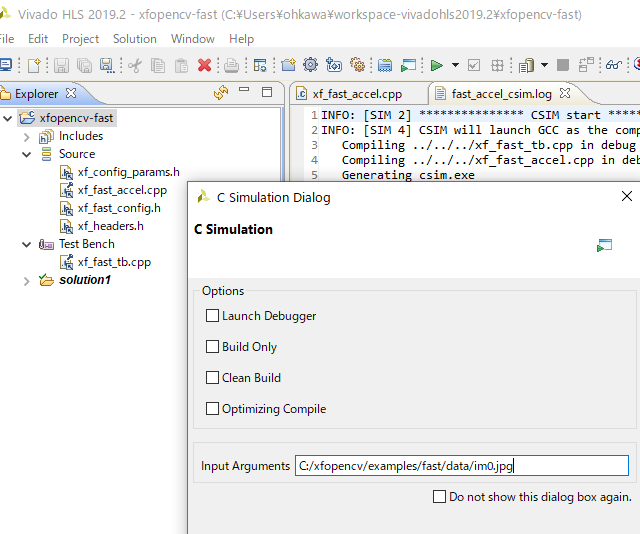The width and height of the screenshot is (640, 534).
Task: Open xf_fast_tb.cpp in Test Bench
Action: pos(114,262)
